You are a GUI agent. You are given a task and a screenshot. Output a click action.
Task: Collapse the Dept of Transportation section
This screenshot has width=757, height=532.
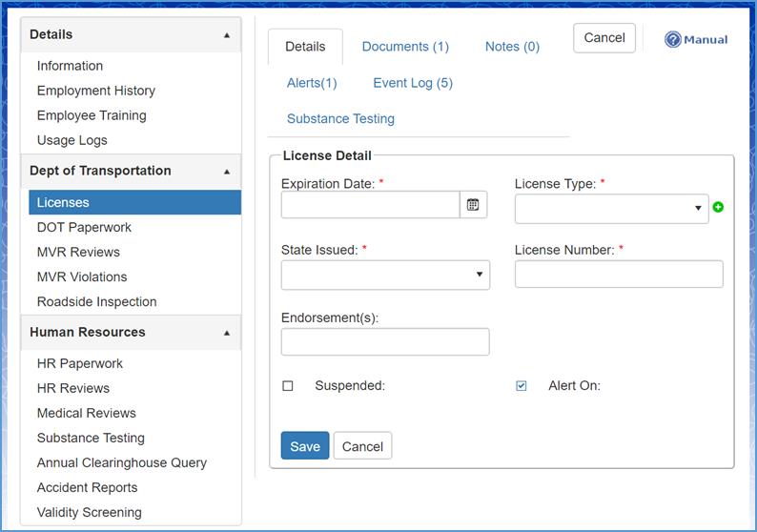pyautogui.click(x=226, y=172)
